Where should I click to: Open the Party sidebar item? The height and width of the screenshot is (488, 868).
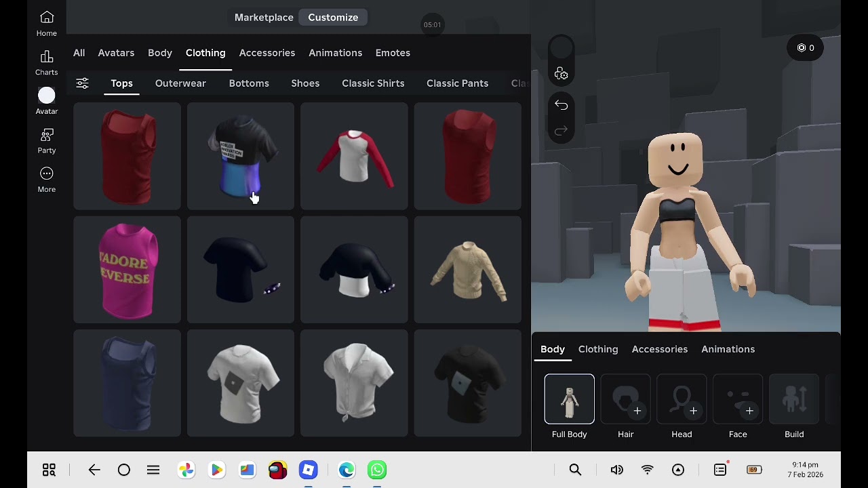coord(46,140)
